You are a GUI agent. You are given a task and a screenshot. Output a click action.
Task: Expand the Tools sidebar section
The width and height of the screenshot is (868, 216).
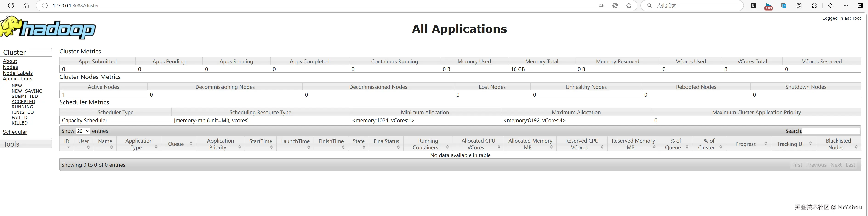[x=26, y=144]
